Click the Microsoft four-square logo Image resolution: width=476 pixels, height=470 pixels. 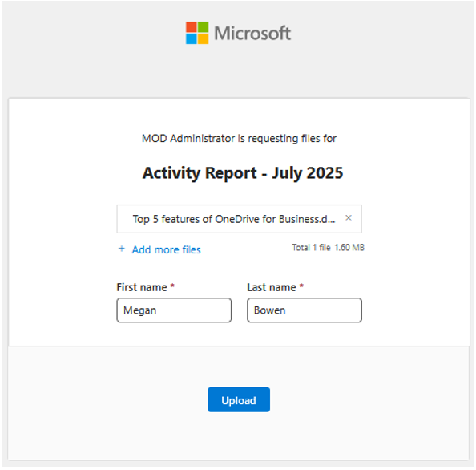[197, 33]
